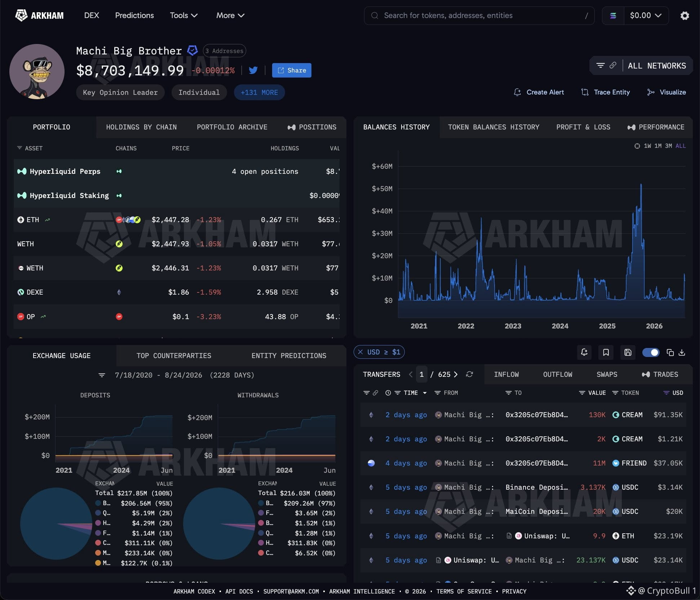Viewport: 700px width, 600px height.
Task: Open the TOKEN BALANCES HISTORY tab
Action: (493, 127)
